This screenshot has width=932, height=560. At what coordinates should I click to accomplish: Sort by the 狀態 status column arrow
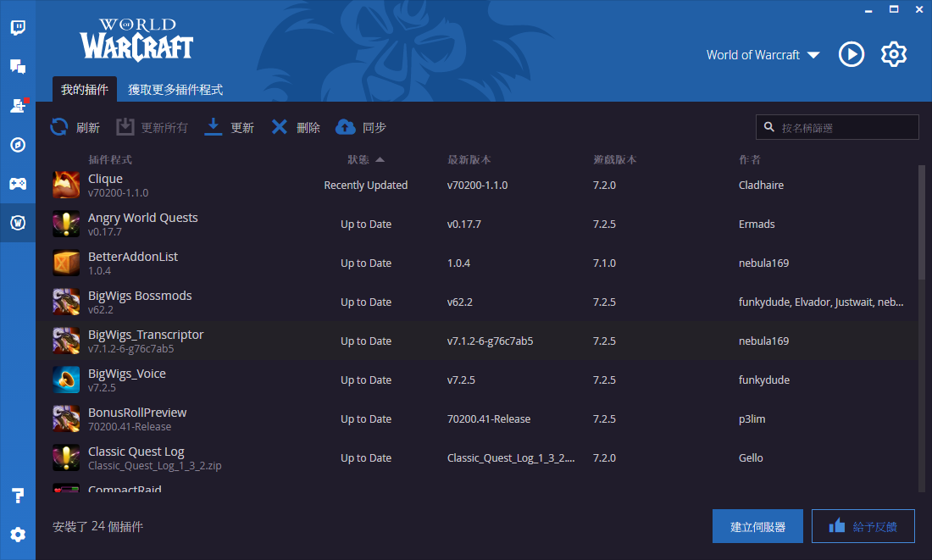[x=380, y=160]
